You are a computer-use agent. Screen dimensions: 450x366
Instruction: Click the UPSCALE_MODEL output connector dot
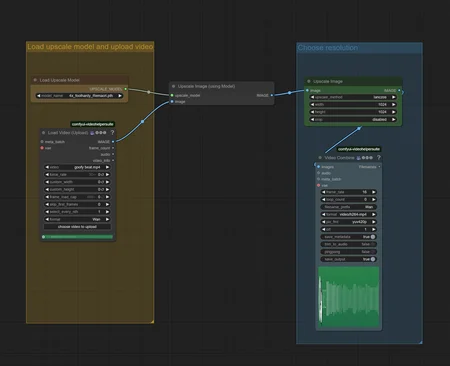[125, 89]
